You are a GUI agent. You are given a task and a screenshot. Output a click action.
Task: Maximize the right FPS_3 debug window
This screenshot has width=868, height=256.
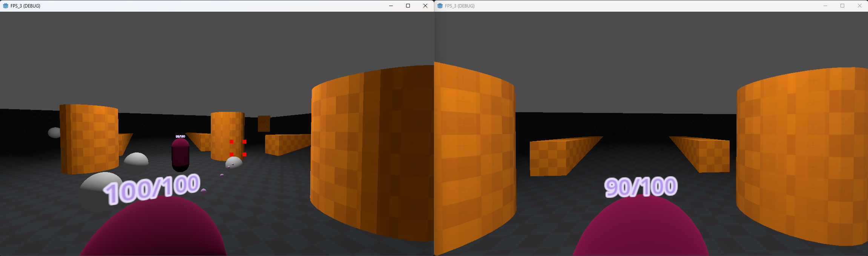coord(842,6)
